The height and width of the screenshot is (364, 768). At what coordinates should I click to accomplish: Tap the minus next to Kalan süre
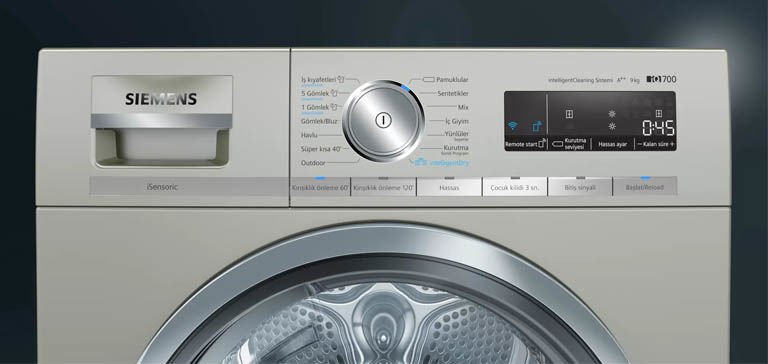click(x=639, y=145)
